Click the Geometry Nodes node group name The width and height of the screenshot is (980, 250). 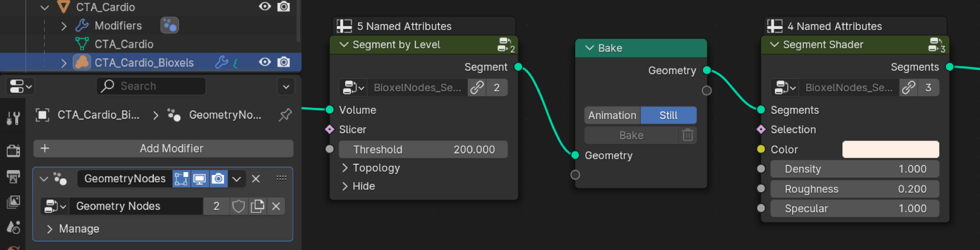click(136, 206)
